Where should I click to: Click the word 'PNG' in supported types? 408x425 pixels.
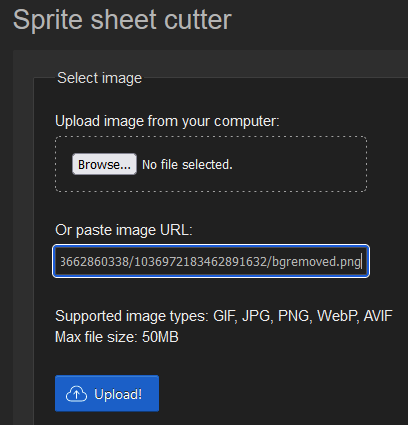click(x=295, y=316)
